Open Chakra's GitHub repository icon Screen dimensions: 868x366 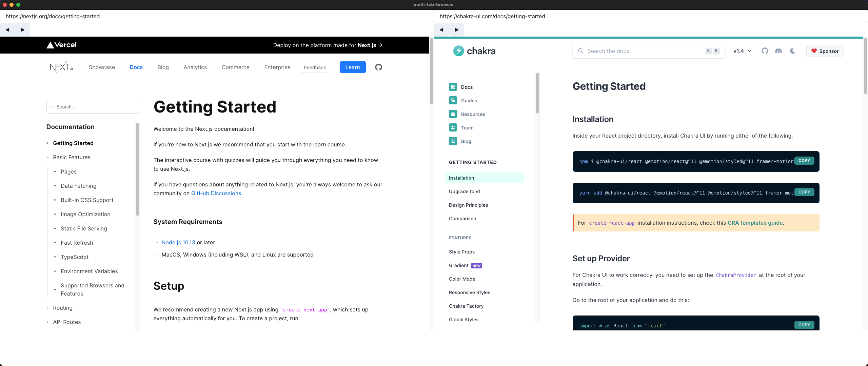click(765, 51)
